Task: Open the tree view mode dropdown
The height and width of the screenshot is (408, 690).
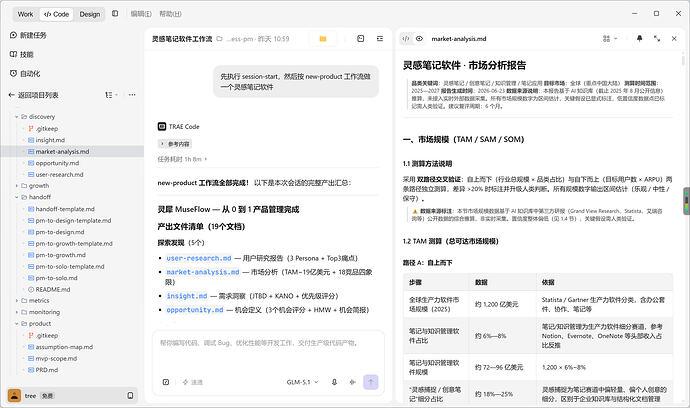Action: (x=111, y=95)
